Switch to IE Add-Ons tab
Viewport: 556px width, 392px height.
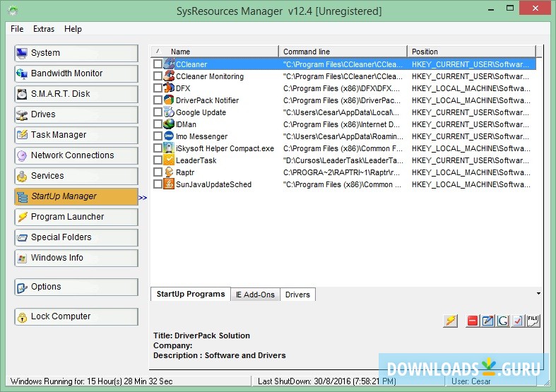tap(255, 295)
